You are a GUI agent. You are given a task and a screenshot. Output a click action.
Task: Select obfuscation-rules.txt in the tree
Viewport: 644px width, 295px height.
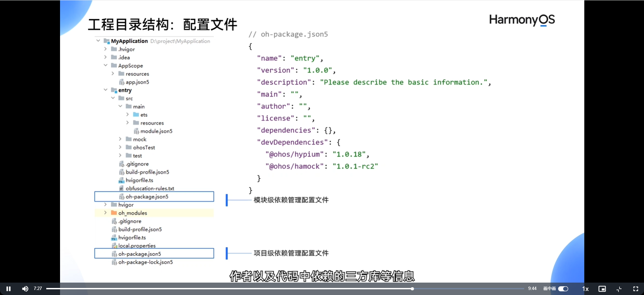[x=150, y=188]
